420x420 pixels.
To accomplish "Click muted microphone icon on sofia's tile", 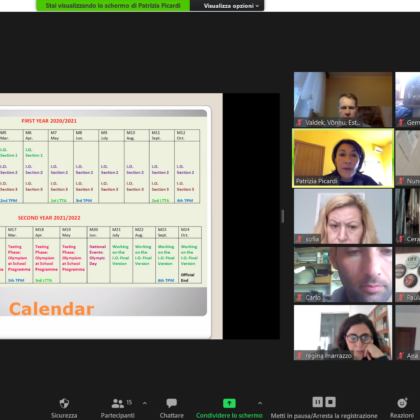I will coord(300,239).
